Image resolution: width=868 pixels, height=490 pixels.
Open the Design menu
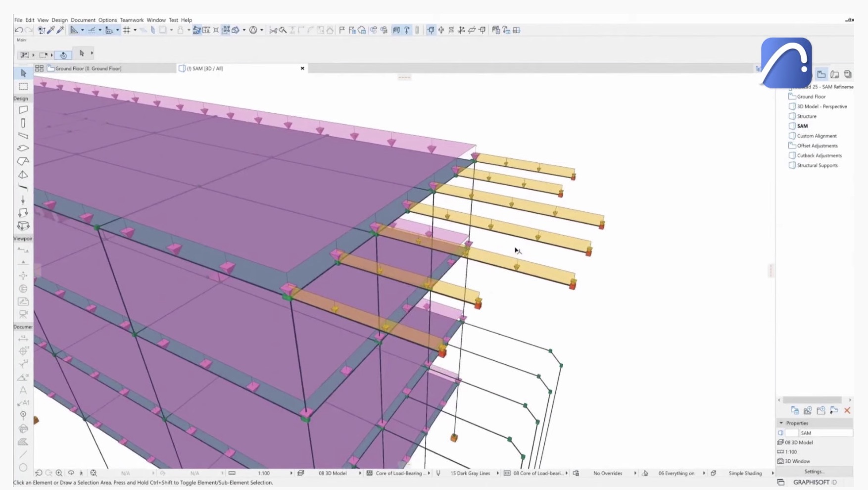click(x=59, y=20)
